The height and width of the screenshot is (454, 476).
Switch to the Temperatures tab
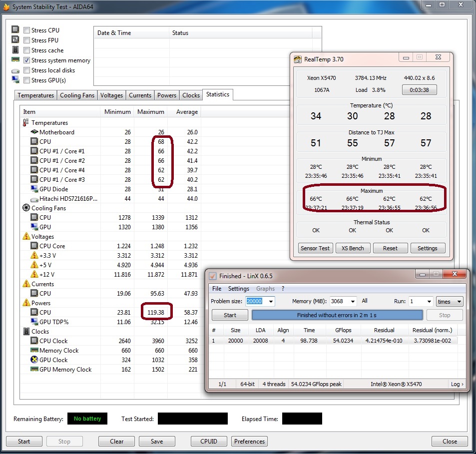[35, 95]
